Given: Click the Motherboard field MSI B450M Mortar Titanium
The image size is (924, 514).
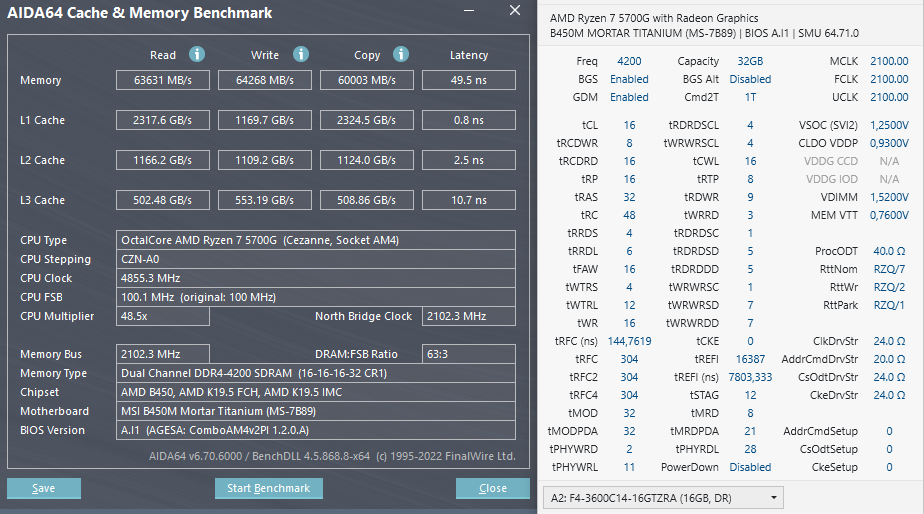Looking at the screenshot, I should (316, 411).
